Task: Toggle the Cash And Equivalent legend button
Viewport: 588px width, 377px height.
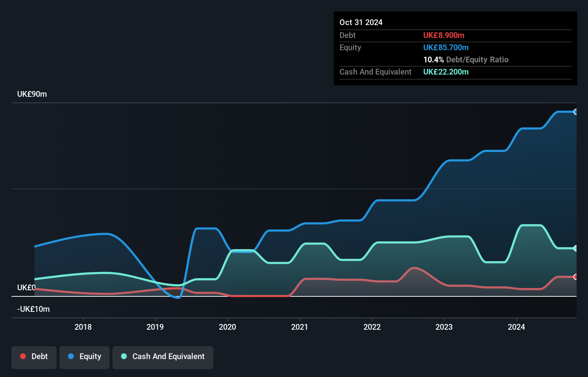Action: pos(163,357)
